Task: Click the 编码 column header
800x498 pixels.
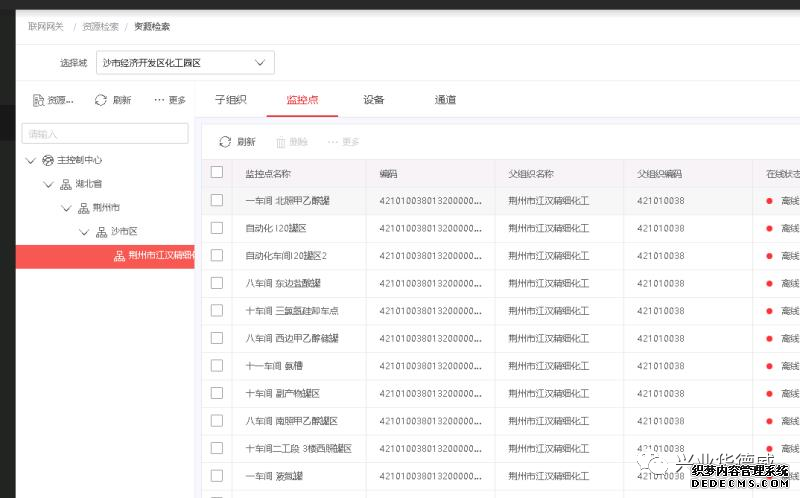Action: click(x=388, y=173)
